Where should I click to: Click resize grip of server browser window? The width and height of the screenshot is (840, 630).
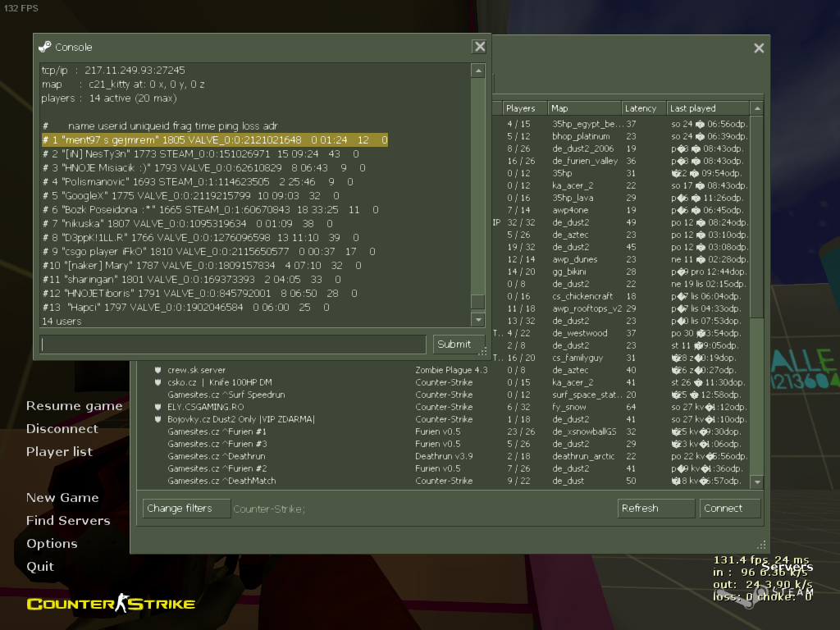pos(761,545)
